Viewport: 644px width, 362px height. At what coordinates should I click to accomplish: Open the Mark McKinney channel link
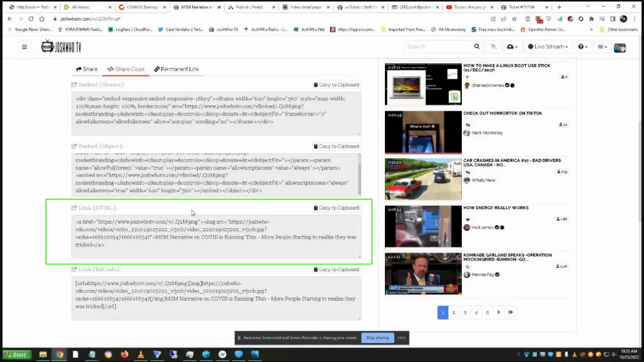coord(487,133)
